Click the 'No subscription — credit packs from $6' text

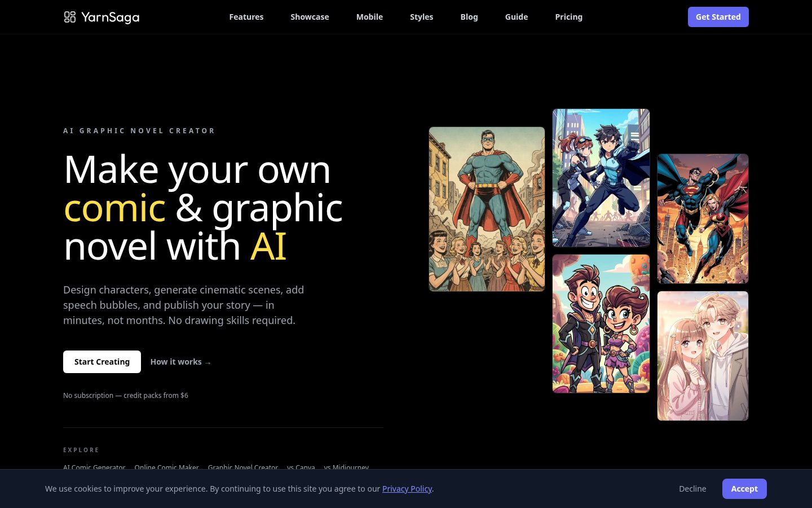coord(126,395)
